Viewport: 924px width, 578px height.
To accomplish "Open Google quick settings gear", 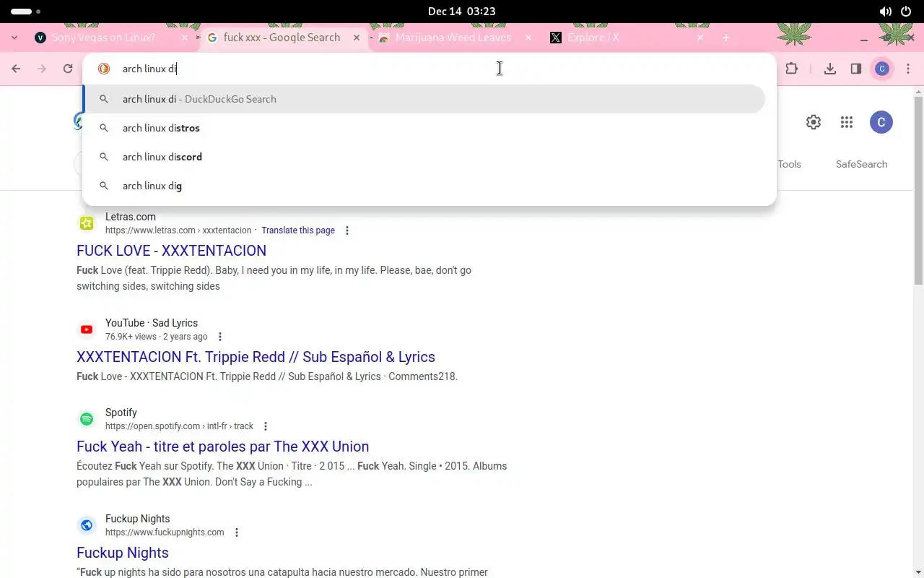I will coord(814,122).
